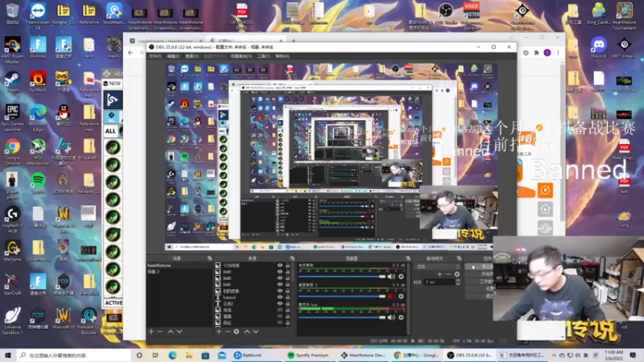Move the selected source up with the chevron
This screenshot has height=362, width=644.
[x=247, y=331]
